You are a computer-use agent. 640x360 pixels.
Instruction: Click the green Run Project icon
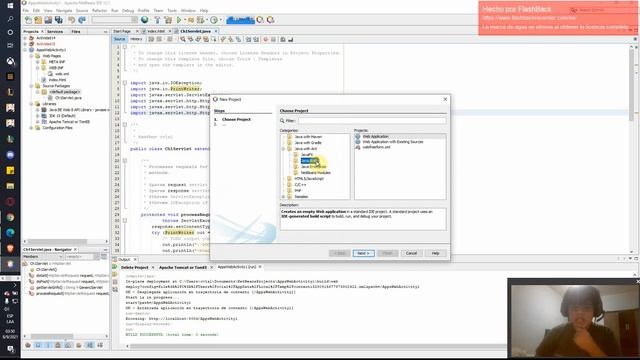point(179,20)
